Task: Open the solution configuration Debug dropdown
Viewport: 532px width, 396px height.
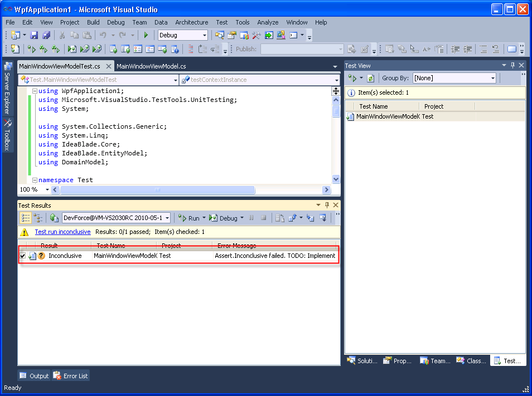Action: click(x=205, y=35)
